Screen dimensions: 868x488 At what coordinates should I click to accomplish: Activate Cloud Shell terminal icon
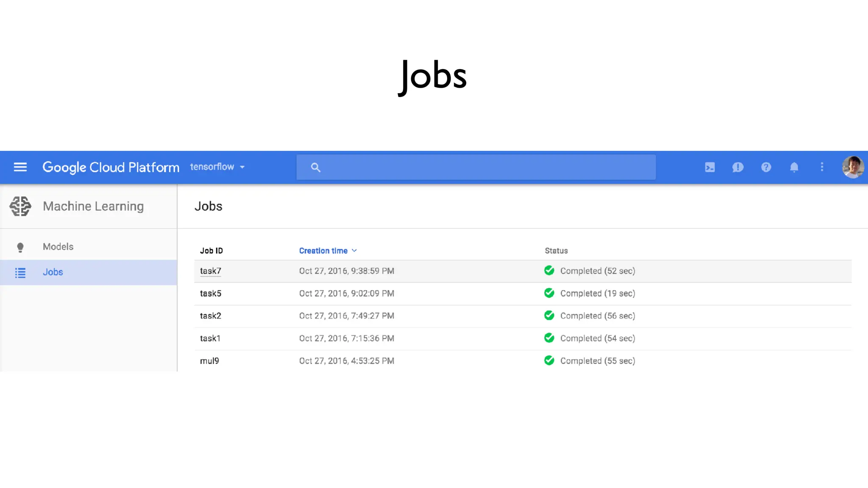[709, 167]
